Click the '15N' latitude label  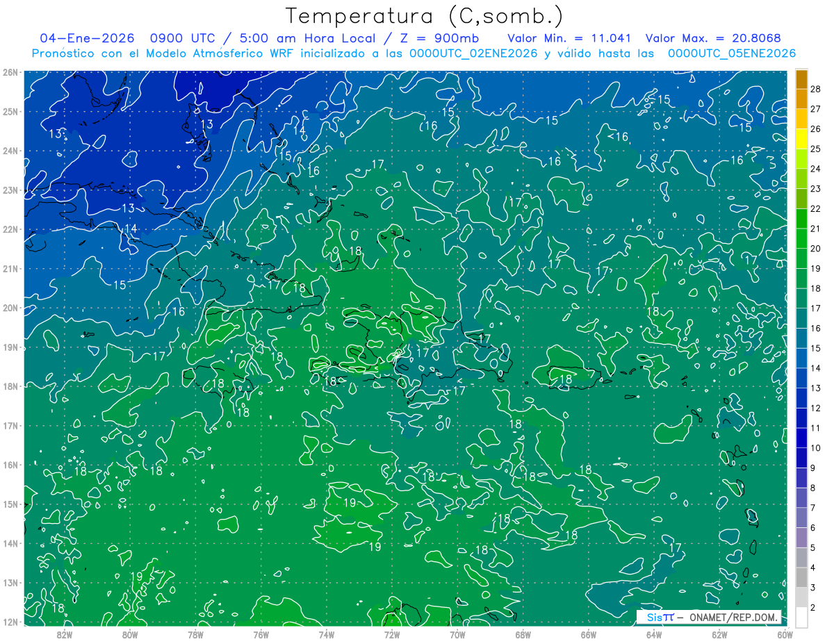(x=10, y=504)
